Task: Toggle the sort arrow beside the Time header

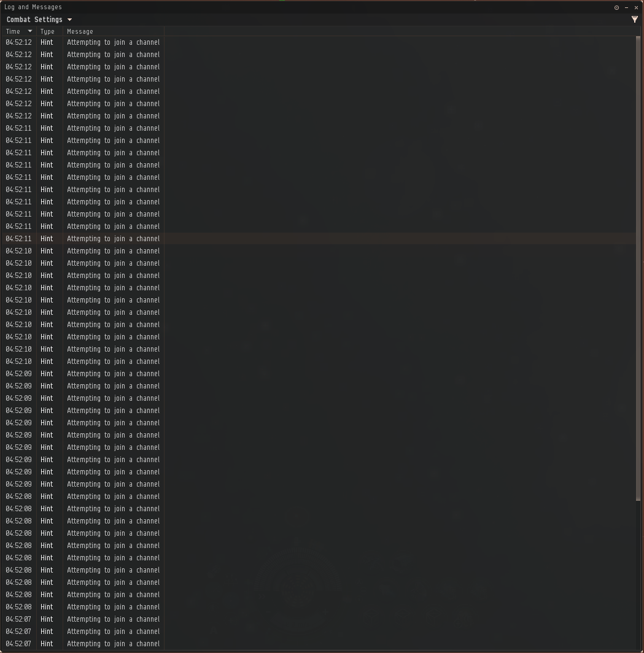Action: coord(30,31)
